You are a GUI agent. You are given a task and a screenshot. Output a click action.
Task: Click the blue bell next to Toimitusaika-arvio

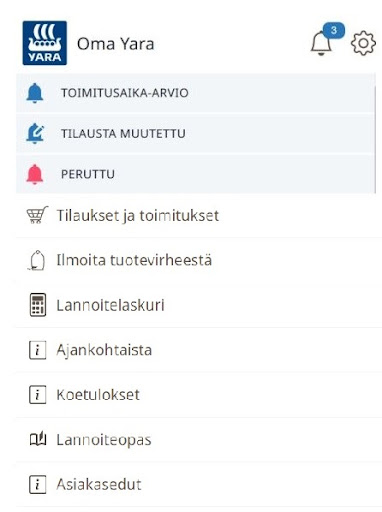(35, 93)
